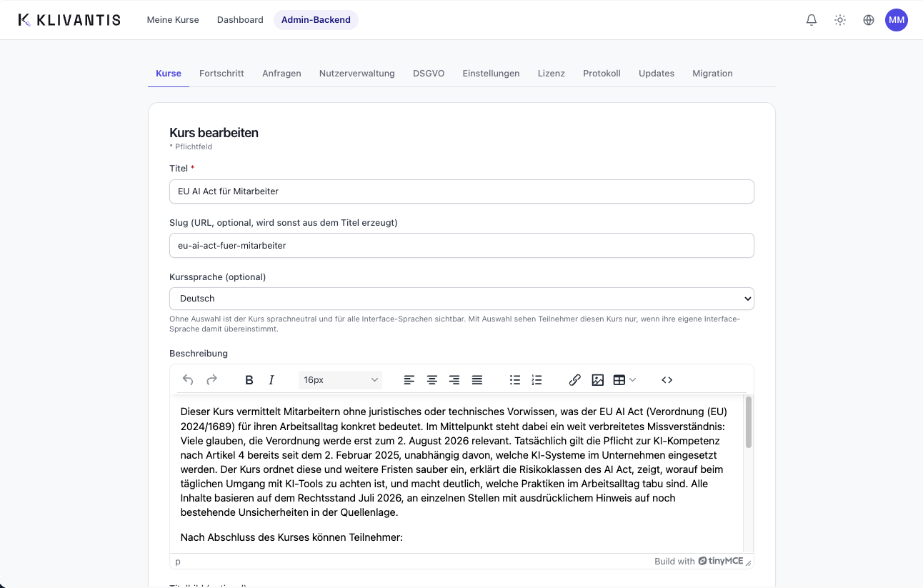Click 'Nach Abschluss des Kurses können Teilnehmer:' line
The height and width of the screenshot is (588, 923).
tap(291, 537)
